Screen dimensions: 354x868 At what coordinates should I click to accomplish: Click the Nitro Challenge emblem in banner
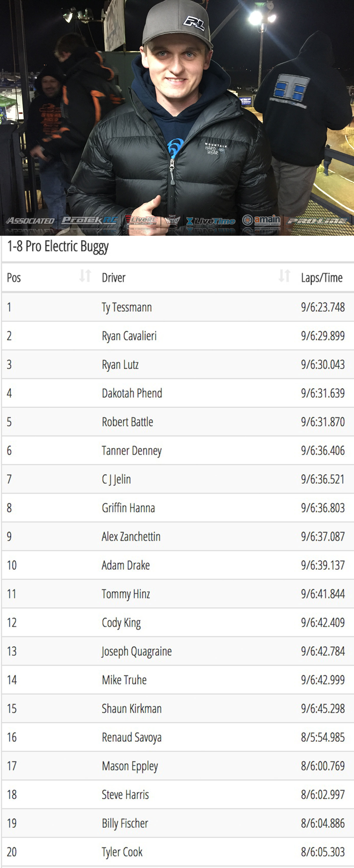click(x=172, y=221)
